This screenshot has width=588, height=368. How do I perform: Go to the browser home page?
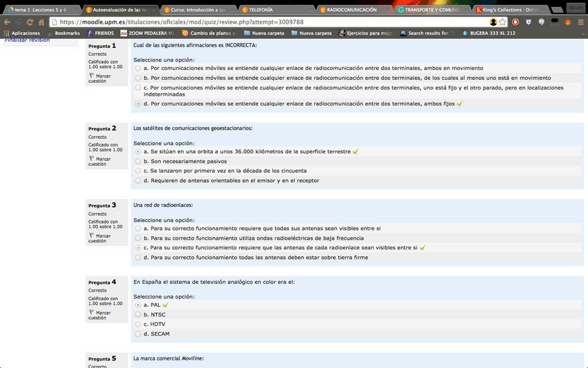point(41,22)
